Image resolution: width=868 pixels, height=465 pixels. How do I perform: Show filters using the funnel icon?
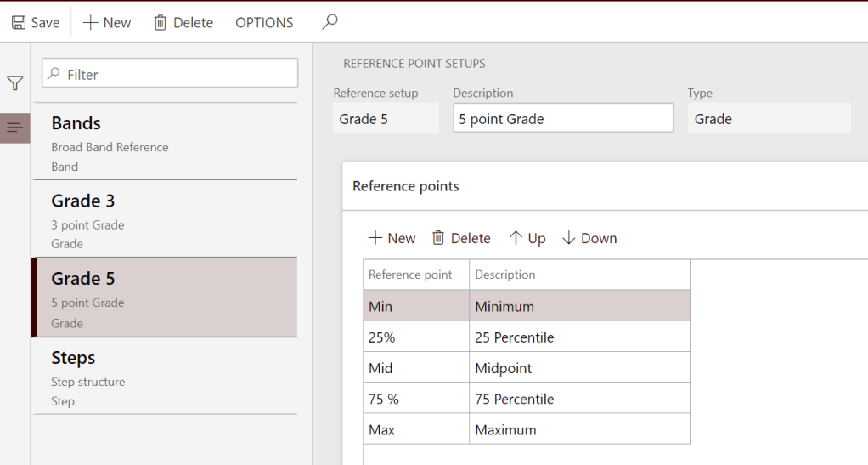(15, 83)
